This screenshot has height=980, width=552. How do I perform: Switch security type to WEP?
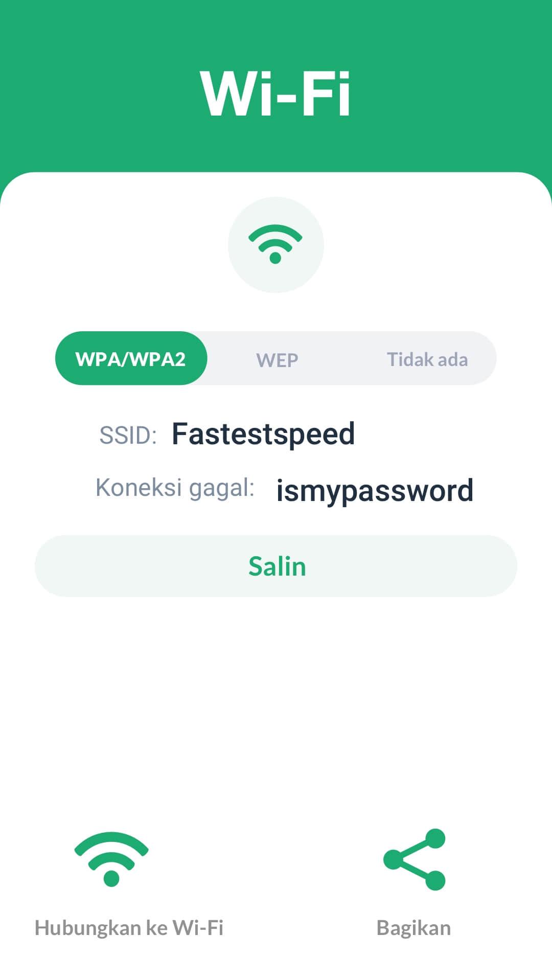277,360
